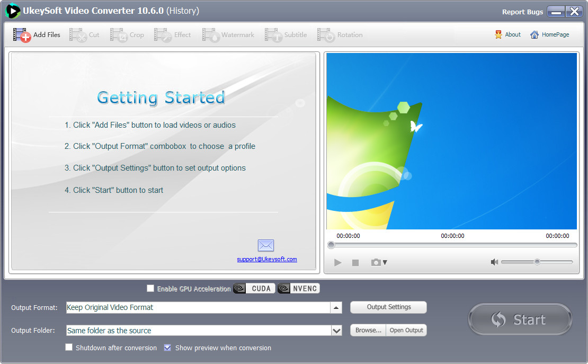Go to HomePage
This screenshot has height=364, width=588.
coord(550,34)
